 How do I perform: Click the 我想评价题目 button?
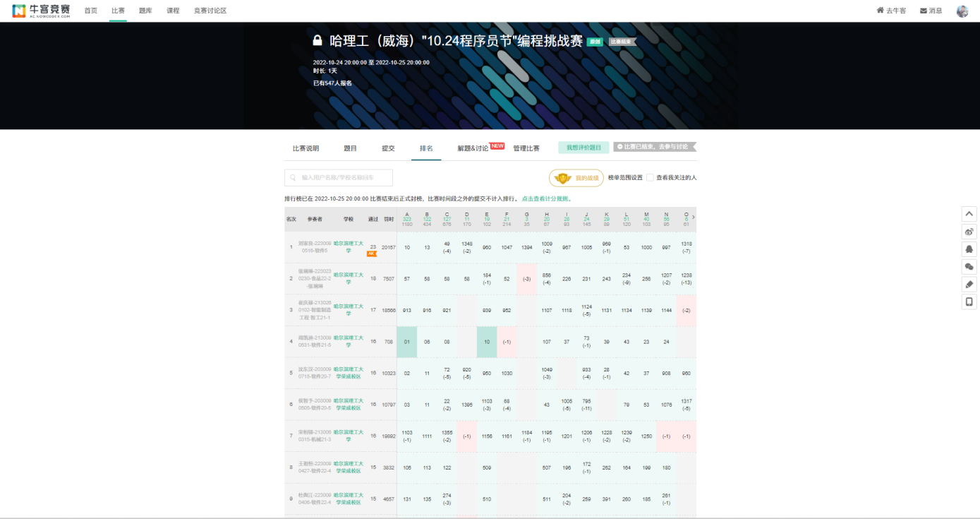[583, 148]
